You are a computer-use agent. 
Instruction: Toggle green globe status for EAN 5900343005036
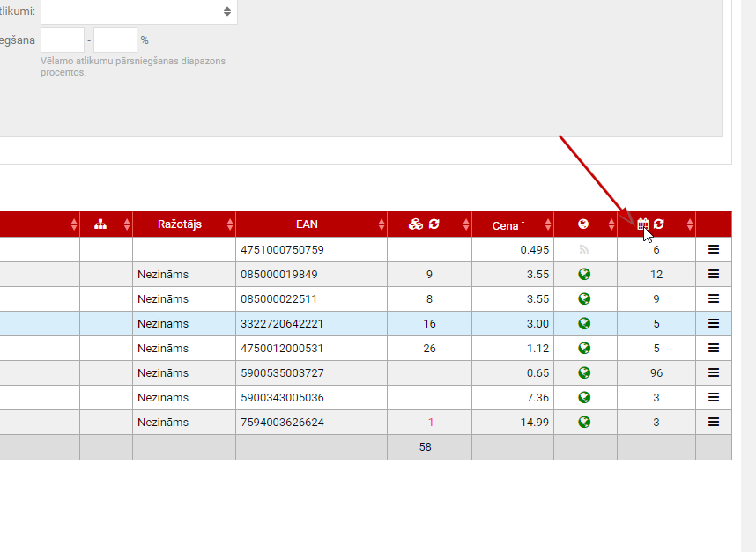click(x=583, y=398)
